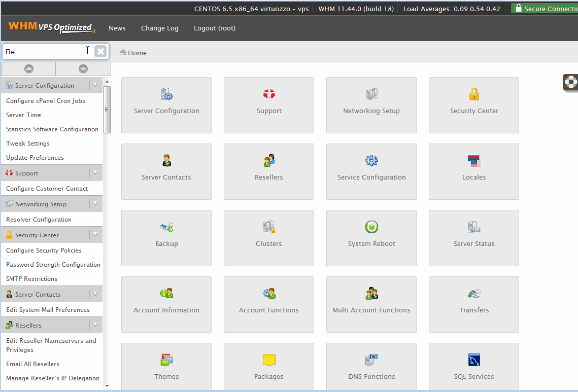This screenshot has width=578, height=392.
Task: Open Configure Security Policies link
Action: 44,250
